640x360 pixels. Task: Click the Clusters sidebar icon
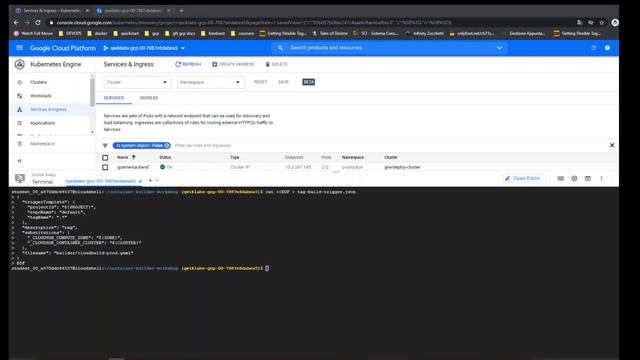tap(19, 82)
